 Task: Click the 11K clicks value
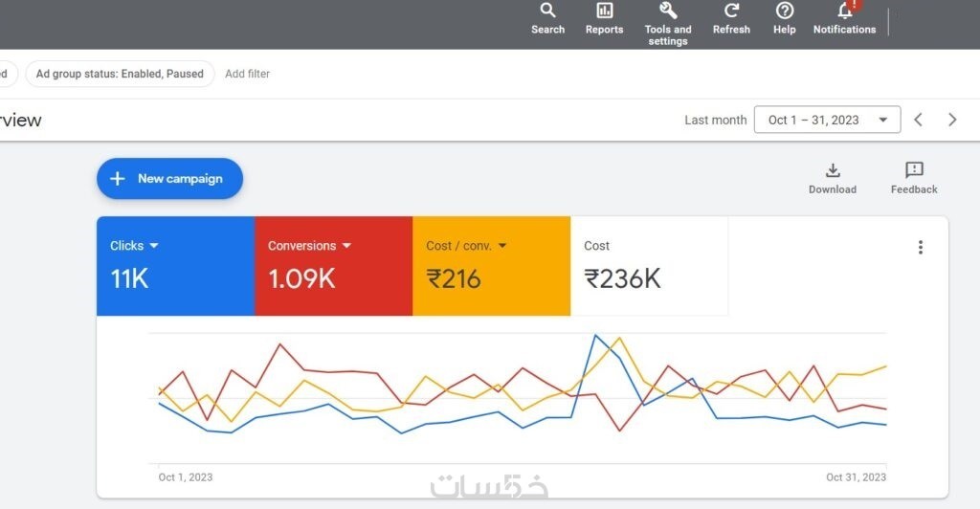pos(129,278)
